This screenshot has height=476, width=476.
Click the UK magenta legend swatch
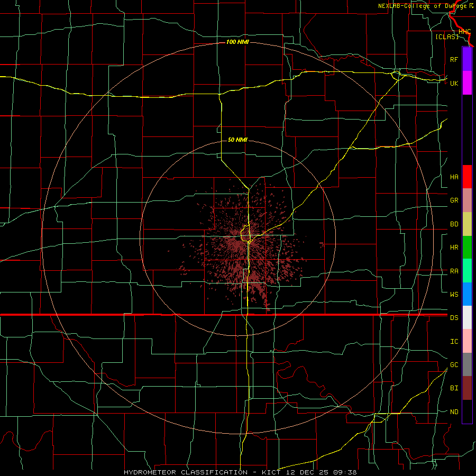tap(467, 83)
